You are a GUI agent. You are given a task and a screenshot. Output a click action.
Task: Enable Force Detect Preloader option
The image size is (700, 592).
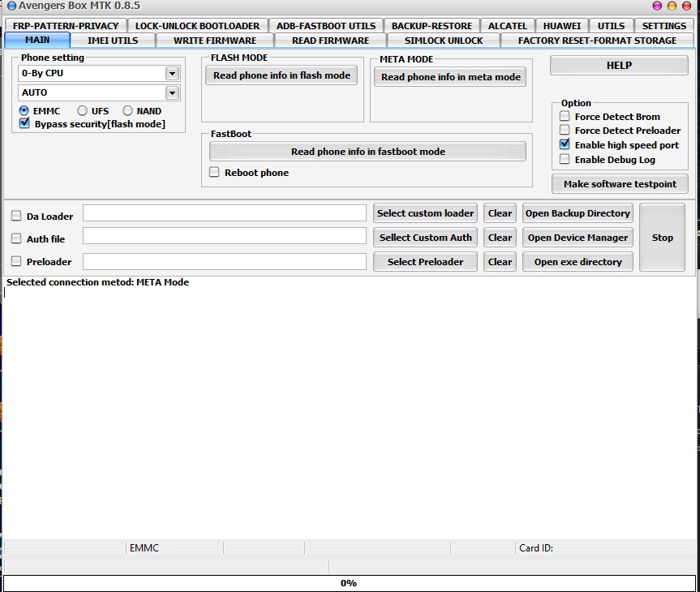coord(565,131)
